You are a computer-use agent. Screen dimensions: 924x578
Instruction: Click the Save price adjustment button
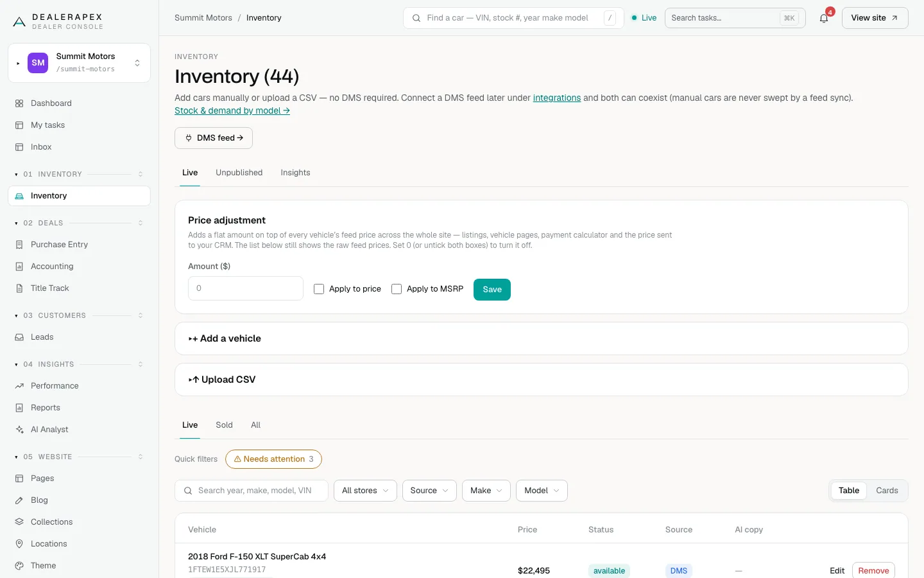pos(492,290)
